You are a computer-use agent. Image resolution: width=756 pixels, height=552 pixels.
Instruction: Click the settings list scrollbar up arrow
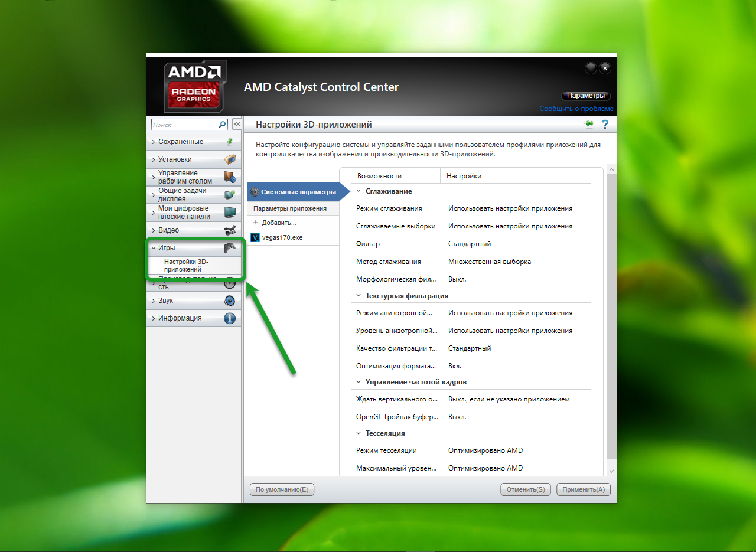click(611, 170)
